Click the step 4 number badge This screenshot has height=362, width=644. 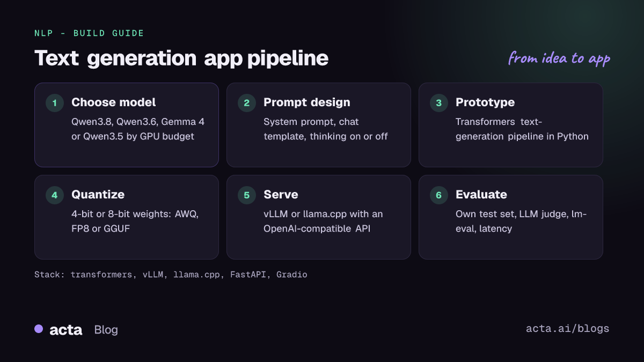(54, 195)
